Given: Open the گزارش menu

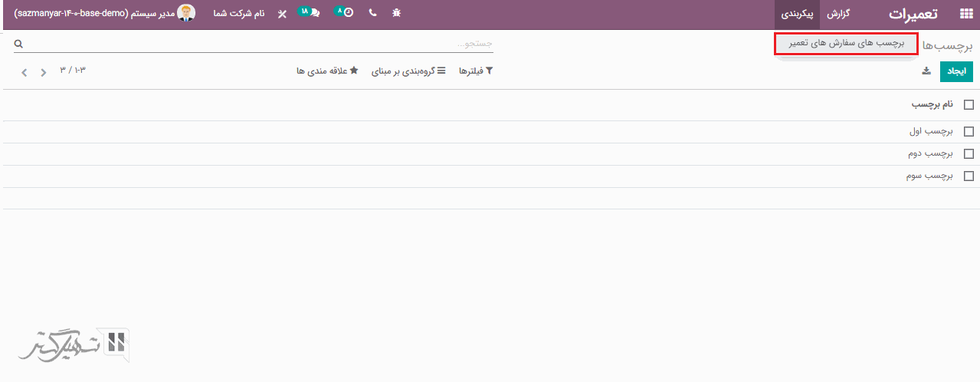Looking at the screenshot, I should [839, 14].
